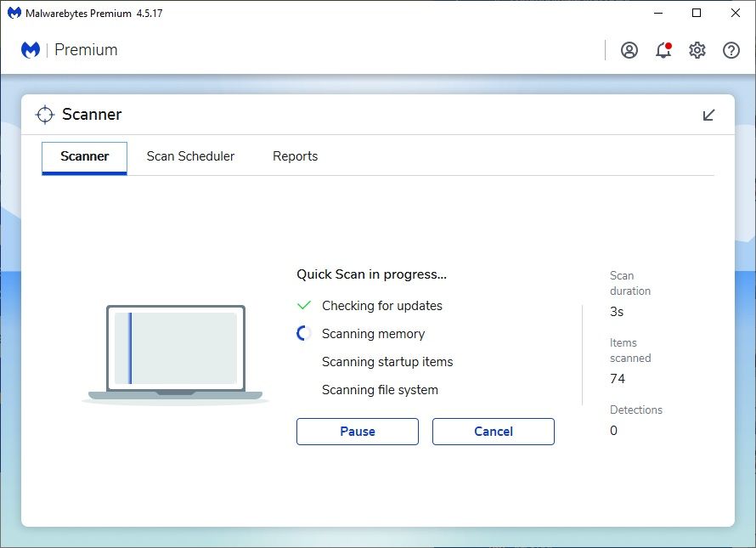756x548 pixels.
Task: Click the '3s' duration value
Action: click(x=617, y=312)
